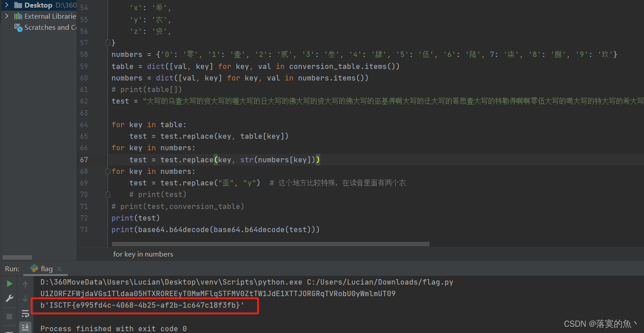Click the 'for key in numbers' breadcrumb
The height and width of the screenshot is (333, 644).
click(143, 254)
